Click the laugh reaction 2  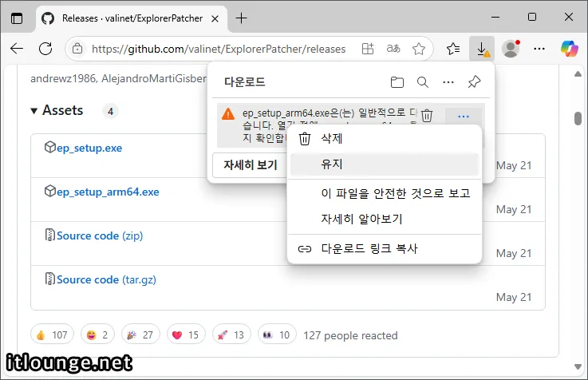click(97, 334)
